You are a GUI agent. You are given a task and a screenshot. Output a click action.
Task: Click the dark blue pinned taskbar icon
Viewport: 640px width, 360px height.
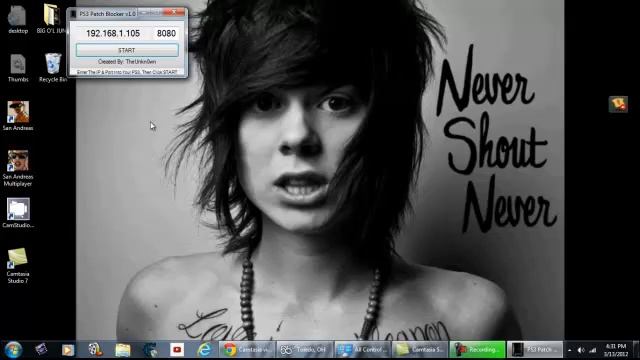150,350
